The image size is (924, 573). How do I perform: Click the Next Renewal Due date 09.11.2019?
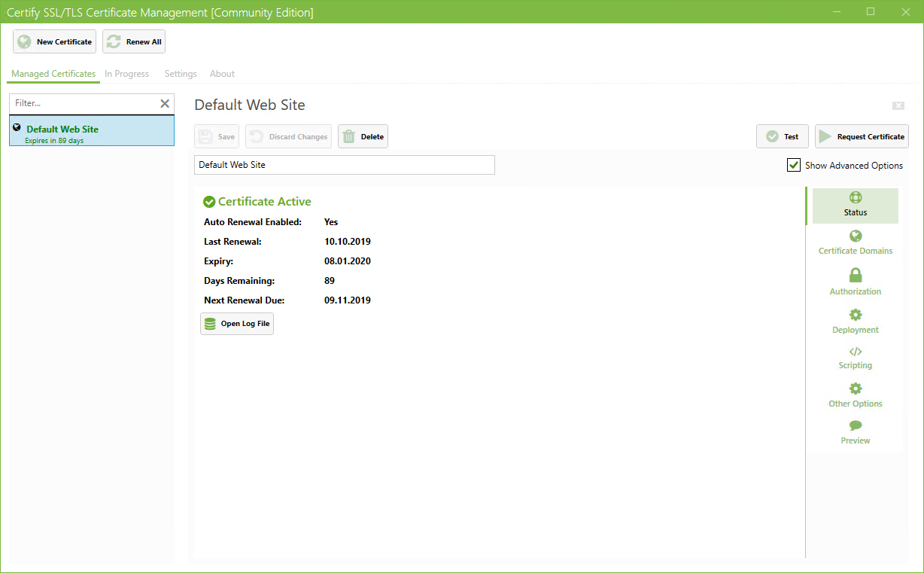tap(348, 300)
